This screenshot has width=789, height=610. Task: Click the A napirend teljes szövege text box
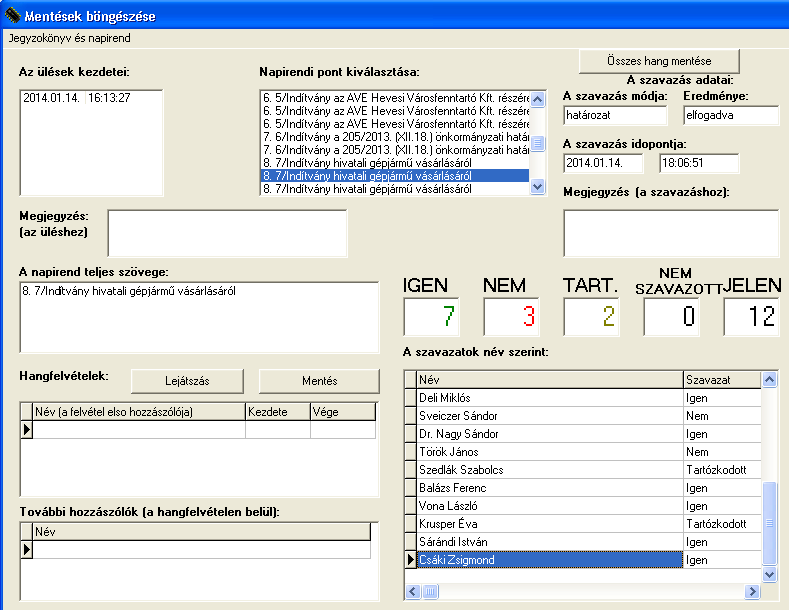pos(199,317)
